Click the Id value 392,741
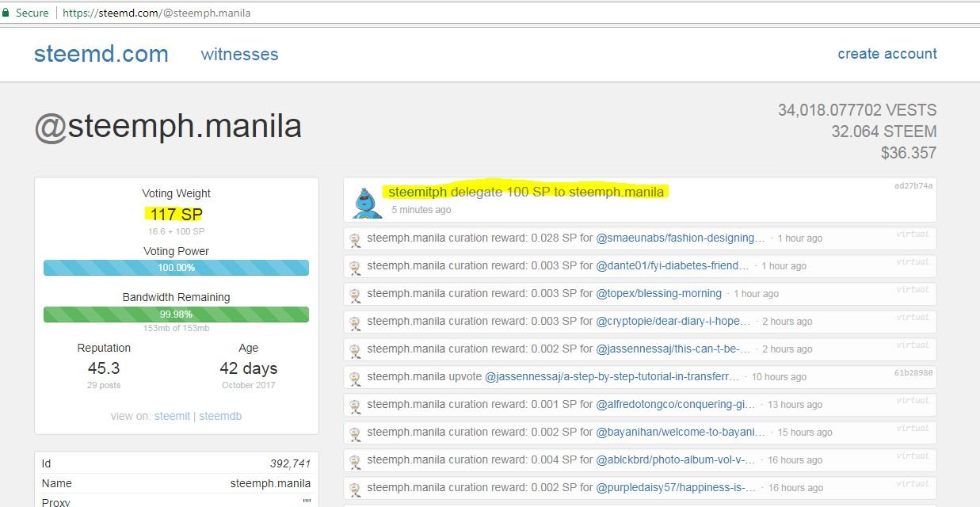The width and height of the screenshot is (980, 507). coord(291,463)
